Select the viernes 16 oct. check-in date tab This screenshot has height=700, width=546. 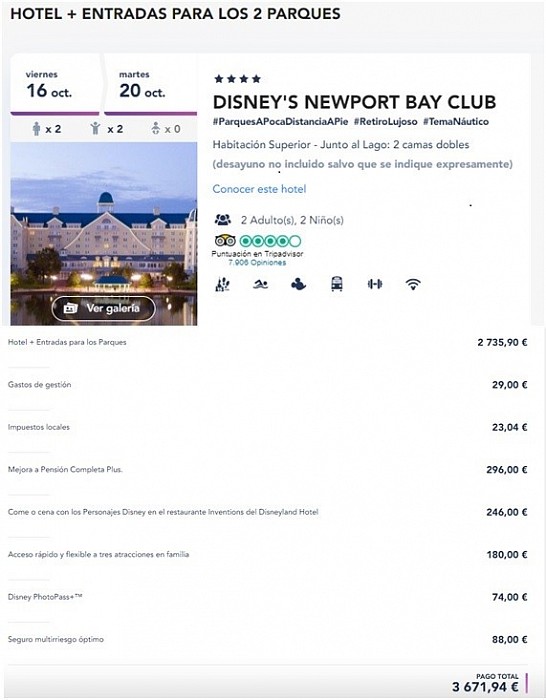[55, 85]
